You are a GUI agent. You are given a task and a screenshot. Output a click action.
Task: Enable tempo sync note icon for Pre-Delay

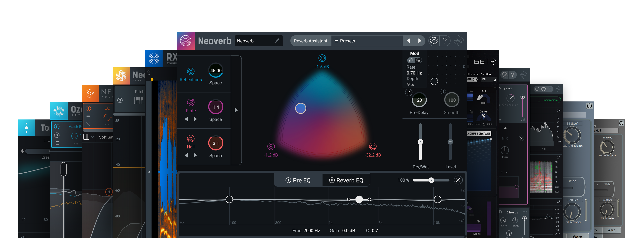(409, 92)
